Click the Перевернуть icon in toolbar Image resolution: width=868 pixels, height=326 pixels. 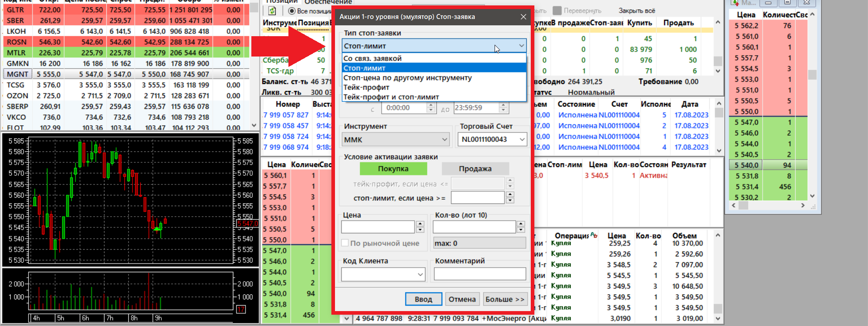click(557, 10)
